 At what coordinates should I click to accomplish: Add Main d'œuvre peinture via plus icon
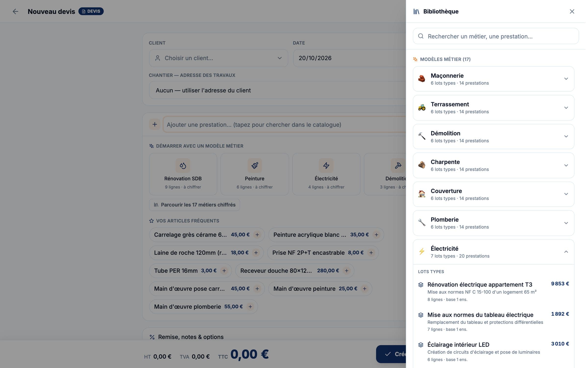pyautogui.click(x=365, y=289)
